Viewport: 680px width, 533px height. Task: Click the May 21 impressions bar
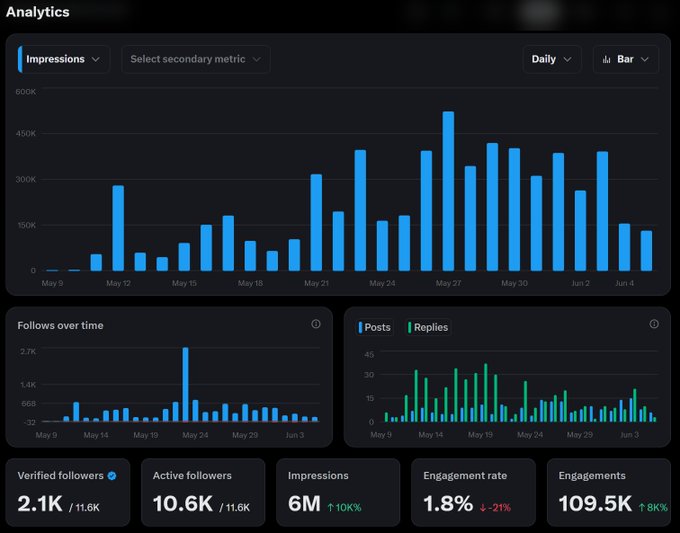pos(316,222)
